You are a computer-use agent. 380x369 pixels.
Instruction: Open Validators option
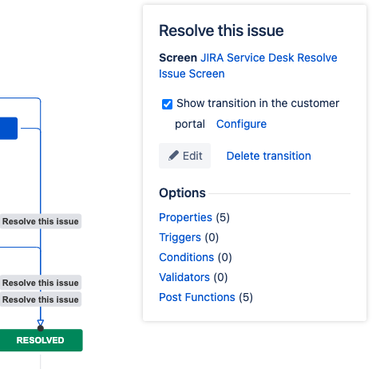click(184, 277)
